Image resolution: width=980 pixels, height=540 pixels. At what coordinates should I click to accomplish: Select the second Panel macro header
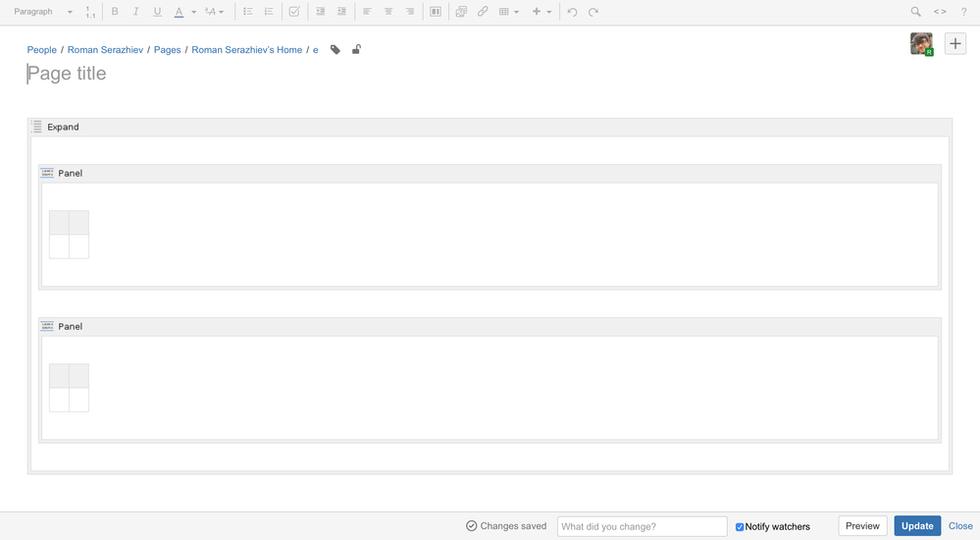(490, 327)
